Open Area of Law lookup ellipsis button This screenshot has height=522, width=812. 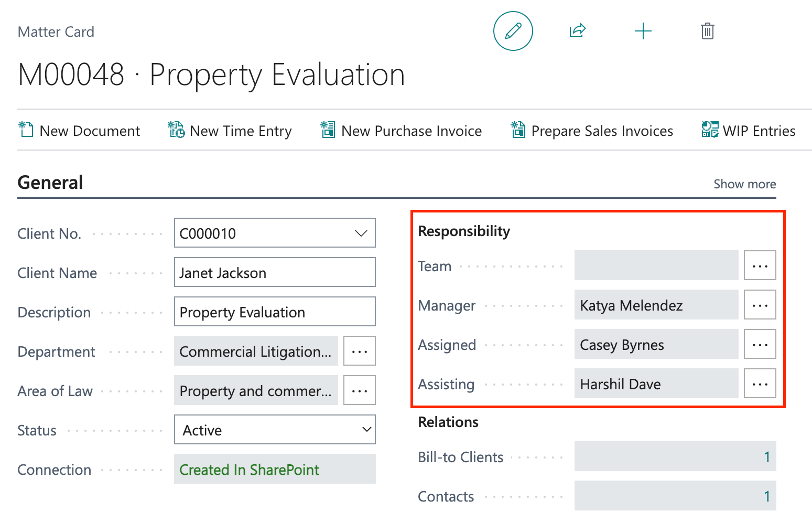(x=360, y=390)
